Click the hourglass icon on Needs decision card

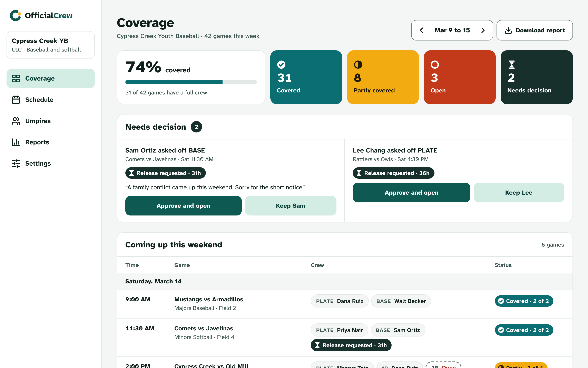511,64
